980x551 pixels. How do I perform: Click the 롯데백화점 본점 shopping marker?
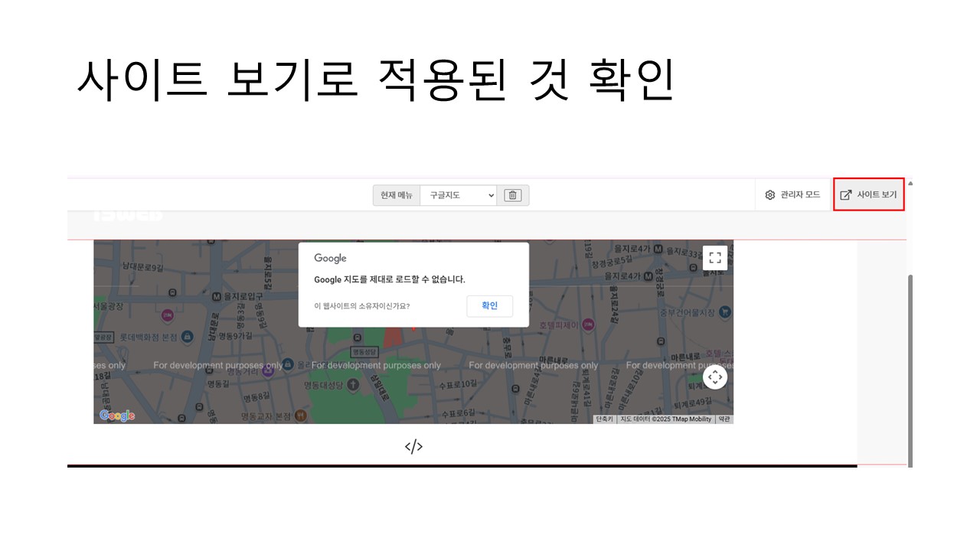coord(187,337)
